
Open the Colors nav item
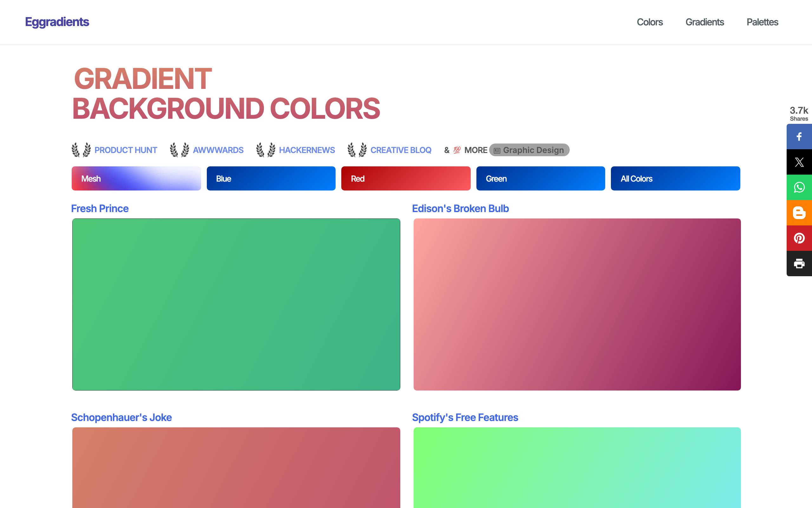click(650, 22)
